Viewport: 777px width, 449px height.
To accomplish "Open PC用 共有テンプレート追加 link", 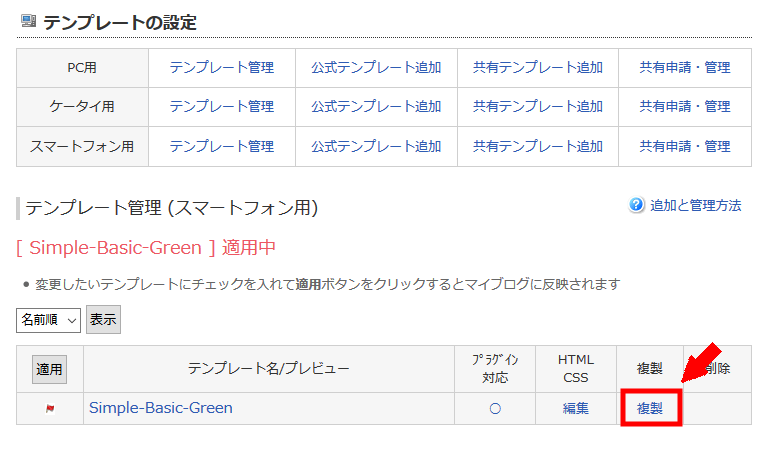I will tap(538, 67).
